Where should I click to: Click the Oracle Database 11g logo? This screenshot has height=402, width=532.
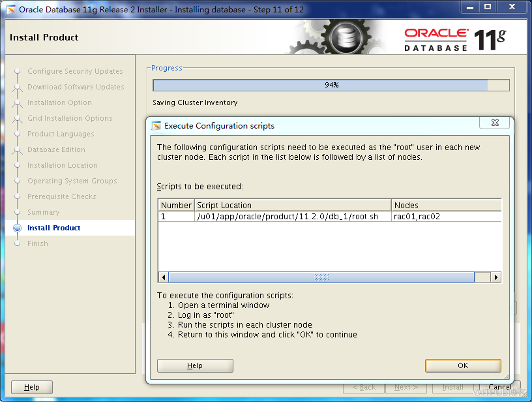pos(455,40)
